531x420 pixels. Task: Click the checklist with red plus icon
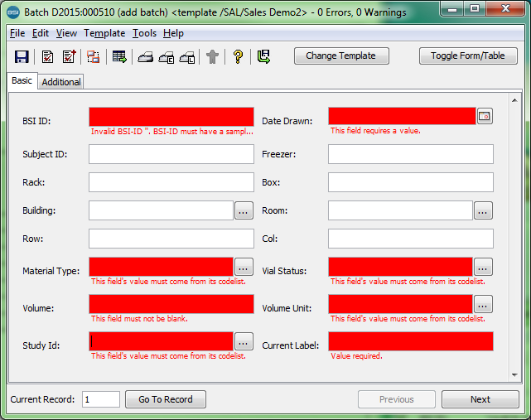70,56
